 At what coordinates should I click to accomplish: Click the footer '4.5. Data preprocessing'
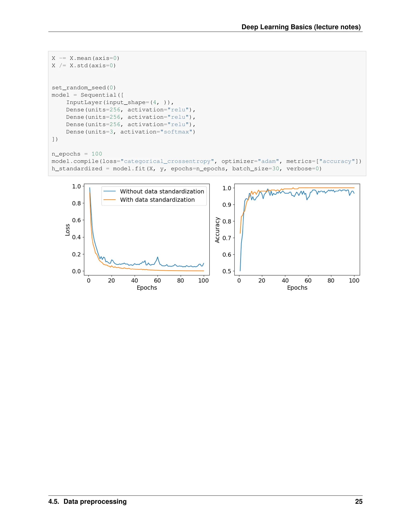click(x=87, y=501)
